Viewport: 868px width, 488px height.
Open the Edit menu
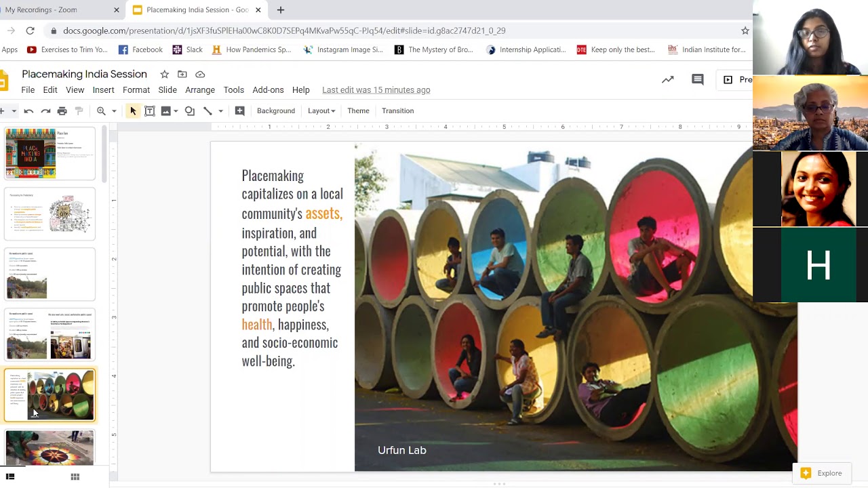[x=50, y=90]
